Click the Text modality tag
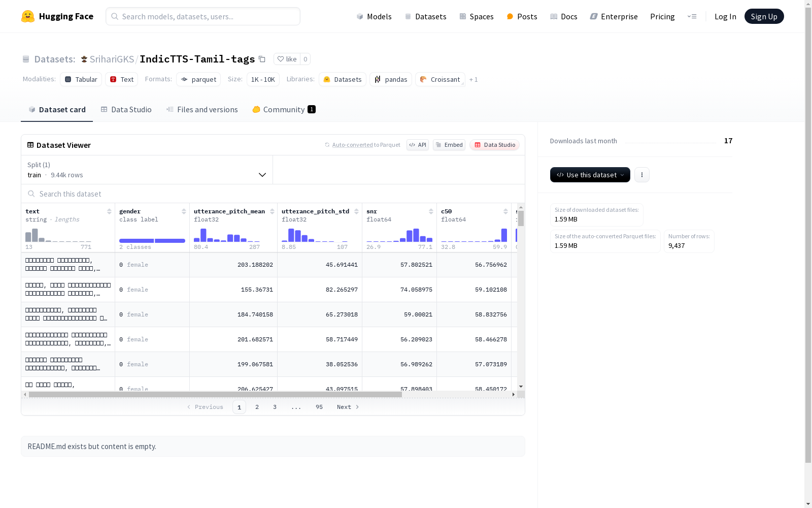This screenshot has height=508, width=812. pos(122,79)
